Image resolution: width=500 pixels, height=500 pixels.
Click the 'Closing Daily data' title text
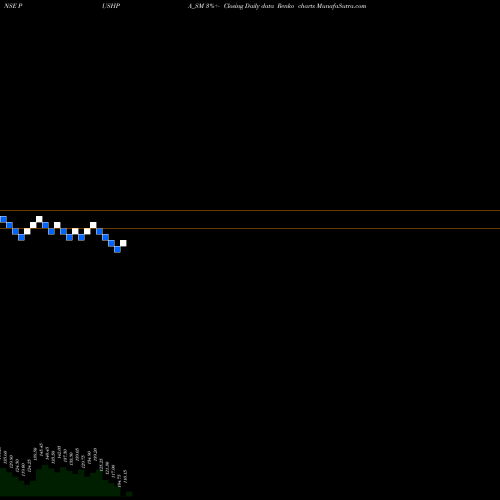coord(249,6)
